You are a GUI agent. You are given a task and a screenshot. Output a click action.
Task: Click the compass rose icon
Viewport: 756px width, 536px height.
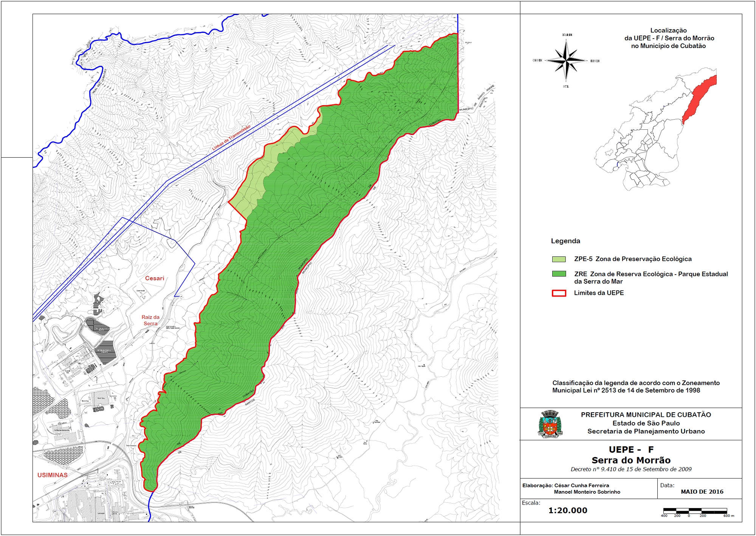(566, 60)
